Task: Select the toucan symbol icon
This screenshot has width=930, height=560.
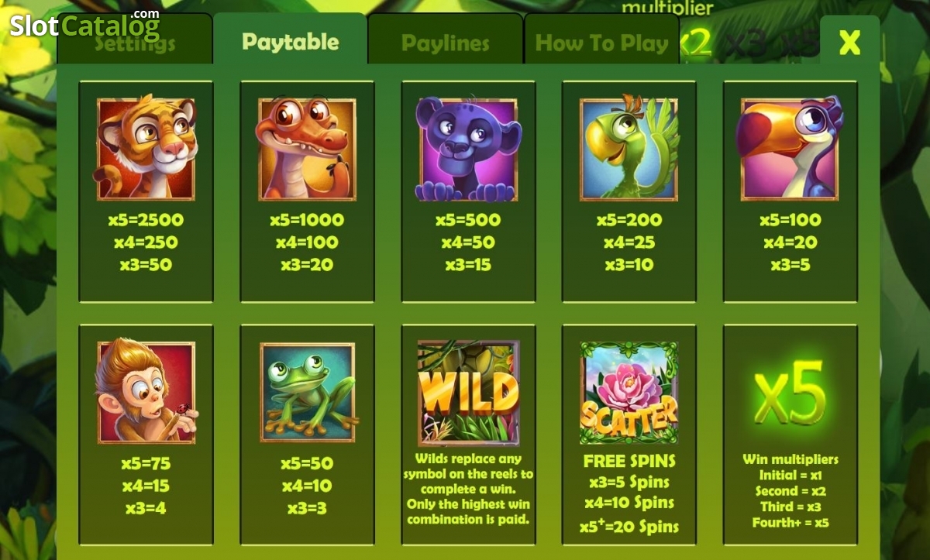Action: pos(790,149)
